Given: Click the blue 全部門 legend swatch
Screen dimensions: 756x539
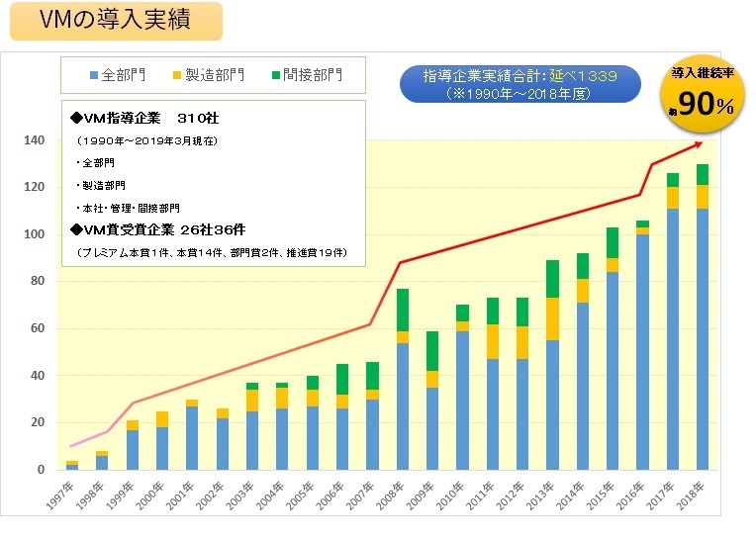Looking at the screenshot, I should [94, 75].
